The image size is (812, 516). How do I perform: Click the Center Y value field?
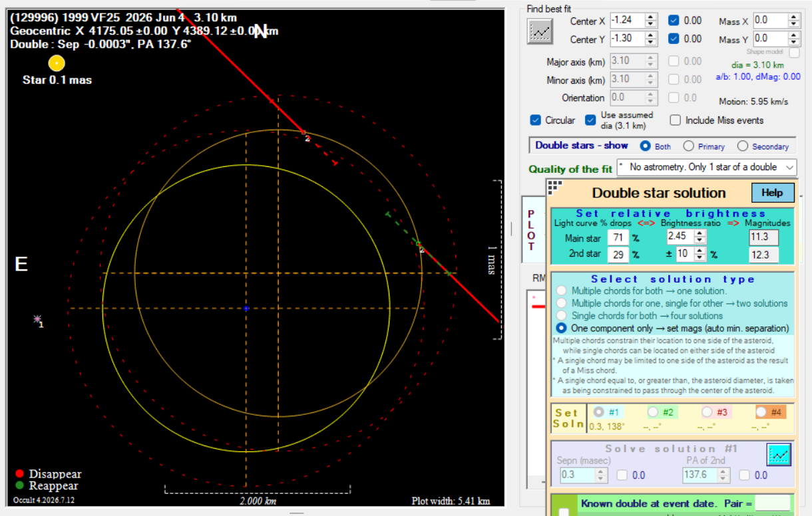(627, 39)
